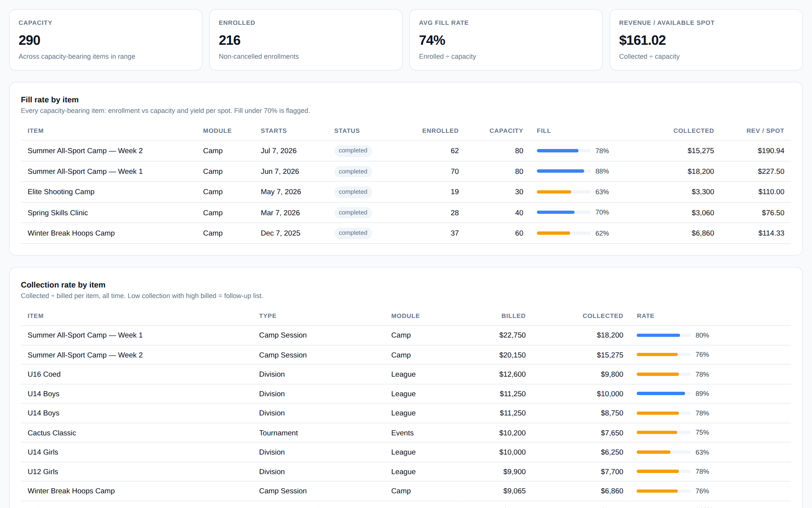The width and height of the screenshot is (812, 508).
Task: Click collected amount $7,700 for U12 Girls
Action: click(612, 471)
